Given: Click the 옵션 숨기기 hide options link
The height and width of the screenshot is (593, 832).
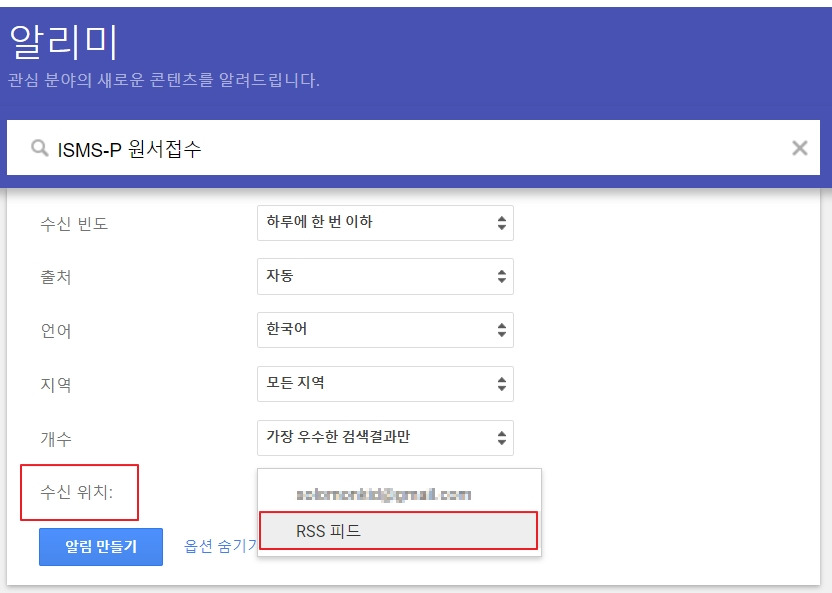Looking at the screenshot, I should 218,546.
